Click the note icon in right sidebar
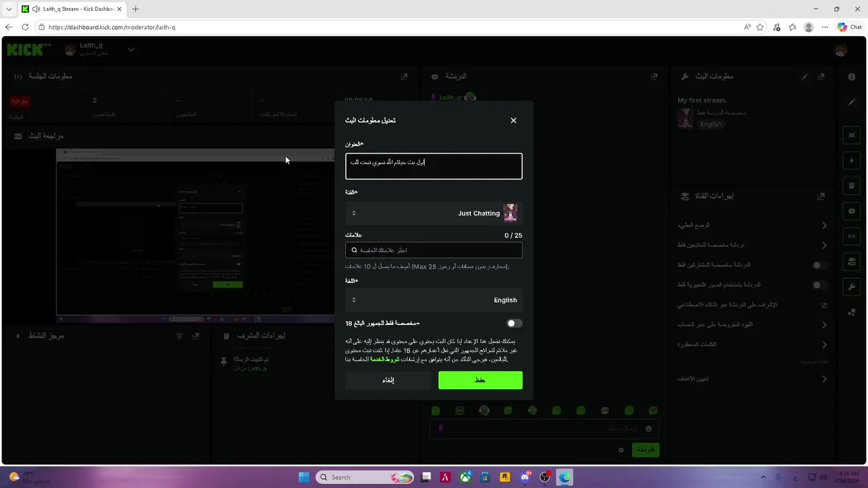 pyautogui.click(x=852, y=186)
